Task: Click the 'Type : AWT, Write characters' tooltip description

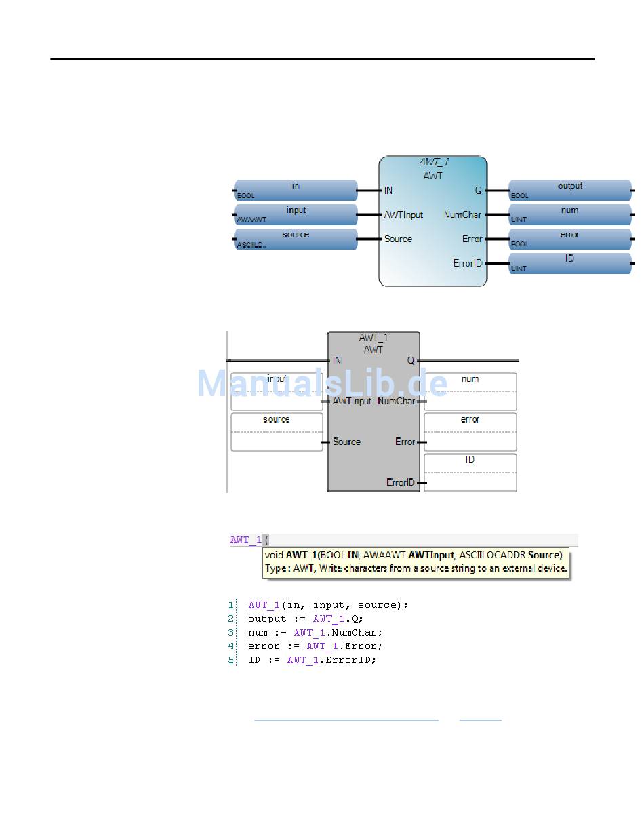Action: (416, 568)
